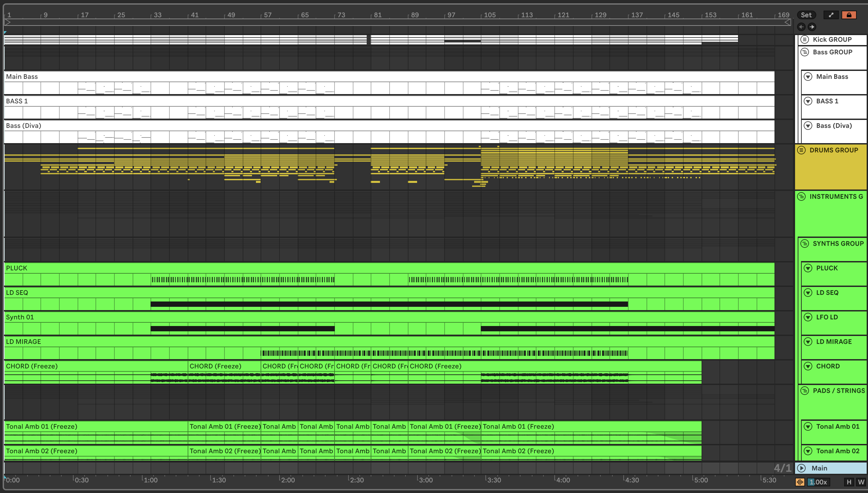868x493 pixels.
Task: Click the 1.00x waveform zoom slider
Action: tap(818, 482)
